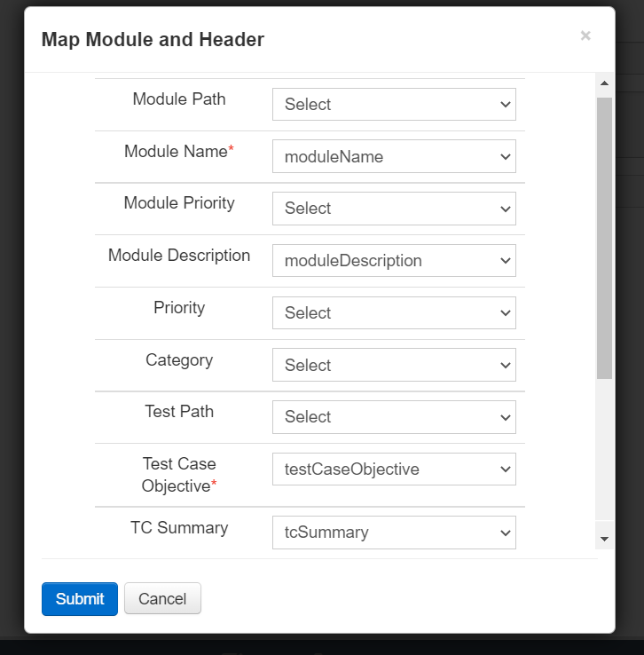Click the vertical scrollbar thumb
Viewport: 644px width, 655px height.
(604, 238)
